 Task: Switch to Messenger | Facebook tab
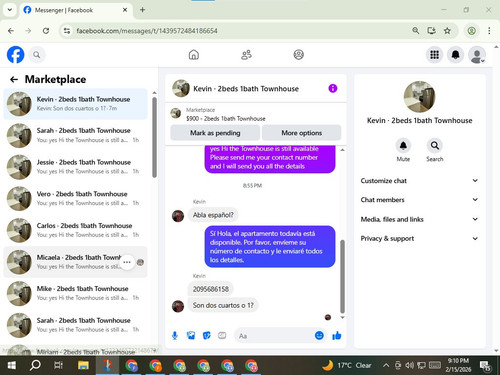pyautogui.click(x=76, y=10)
